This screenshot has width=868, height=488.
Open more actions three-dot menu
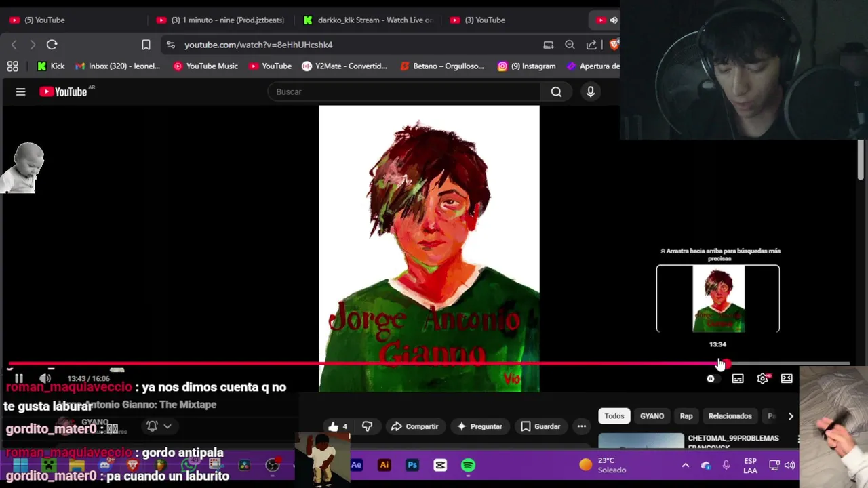[x=582, y=426]
